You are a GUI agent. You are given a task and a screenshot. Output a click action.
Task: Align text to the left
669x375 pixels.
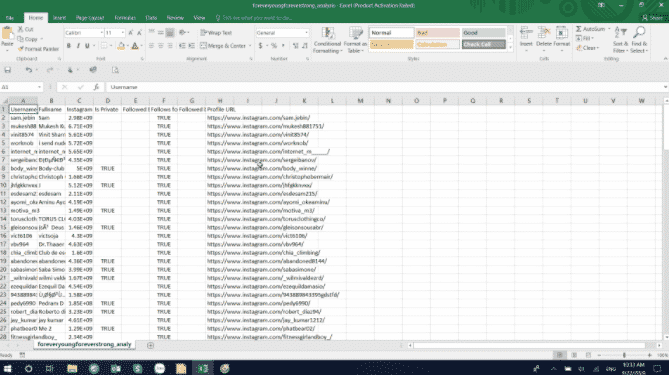(151, 46)
